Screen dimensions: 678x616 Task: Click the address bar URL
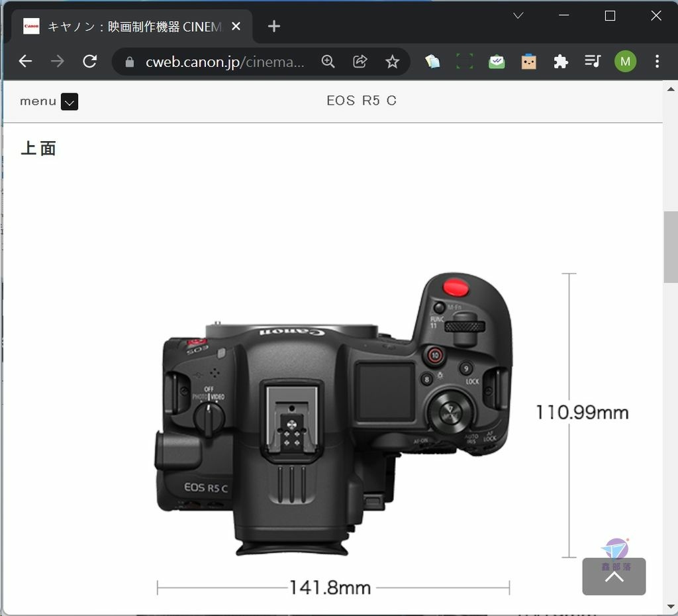click(225, 62)
